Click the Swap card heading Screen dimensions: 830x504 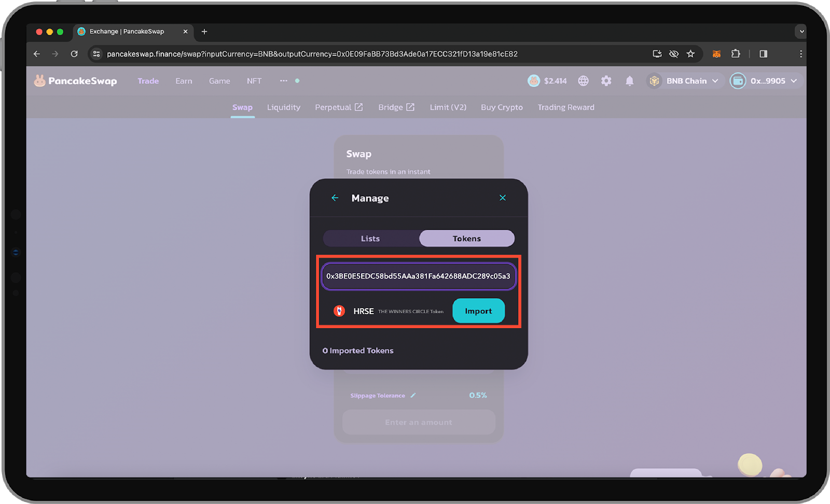[x=359, y=154]
